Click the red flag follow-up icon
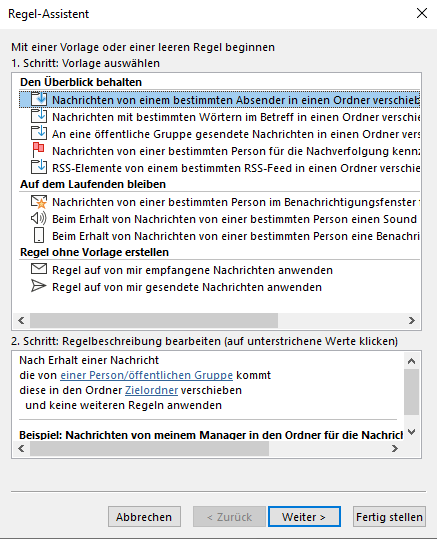The height and width of the screenshot is (539, 437). (38, 150)
